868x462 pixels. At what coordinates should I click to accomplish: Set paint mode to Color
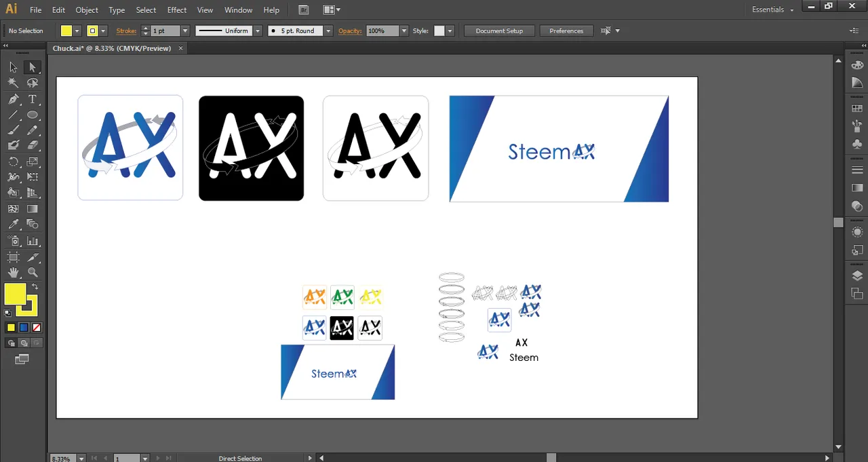tap(11, 328)
